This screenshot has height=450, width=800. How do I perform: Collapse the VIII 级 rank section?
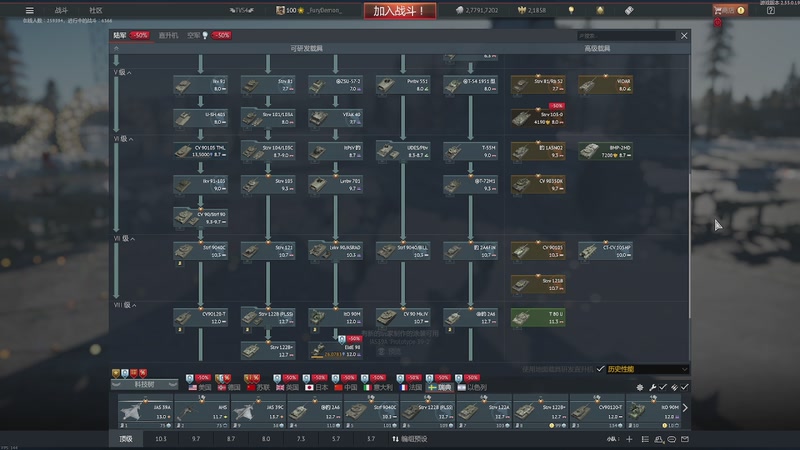125,305
